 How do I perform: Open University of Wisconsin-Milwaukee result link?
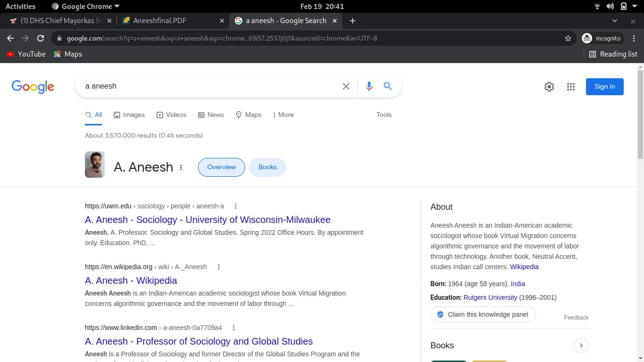coord(207,220)
